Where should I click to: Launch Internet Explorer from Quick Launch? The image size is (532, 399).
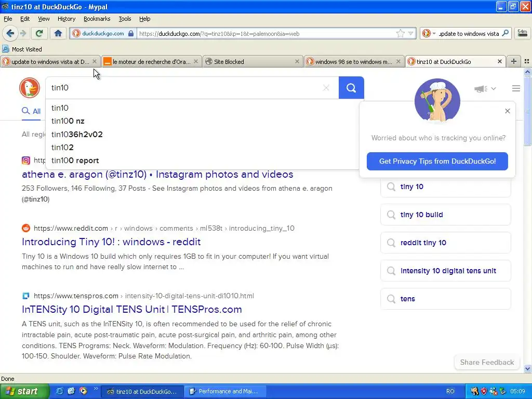point(59,391)
